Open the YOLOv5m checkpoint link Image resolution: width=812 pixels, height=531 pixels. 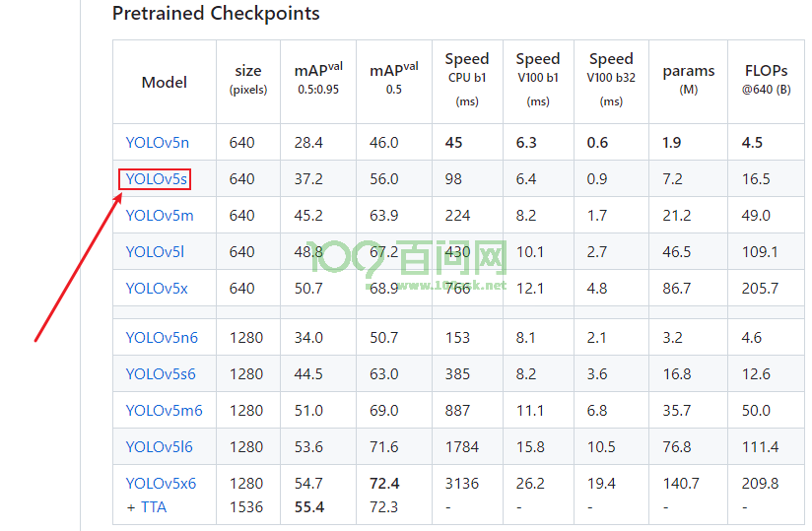tap(160, 216)
